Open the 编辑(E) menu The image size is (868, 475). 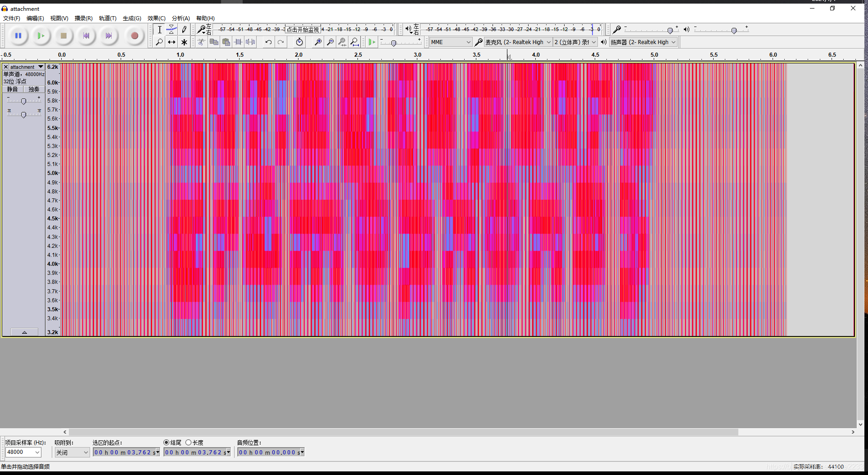click(35, 18)
